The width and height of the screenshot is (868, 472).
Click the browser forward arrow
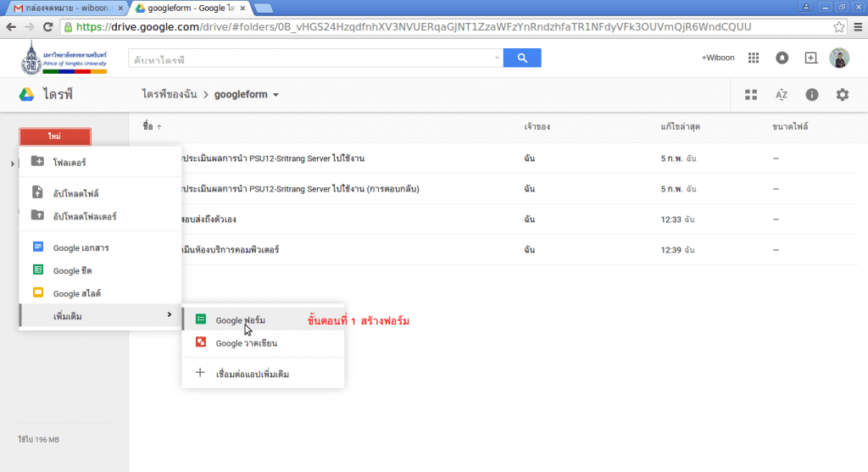30,26
